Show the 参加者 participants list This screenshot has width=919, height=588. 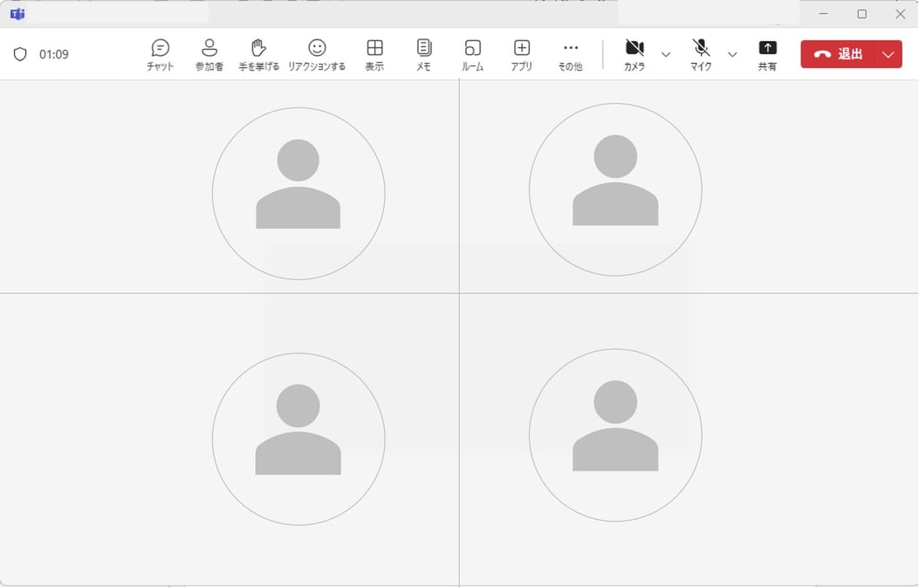pyautogui.click(x=209, y=55)
